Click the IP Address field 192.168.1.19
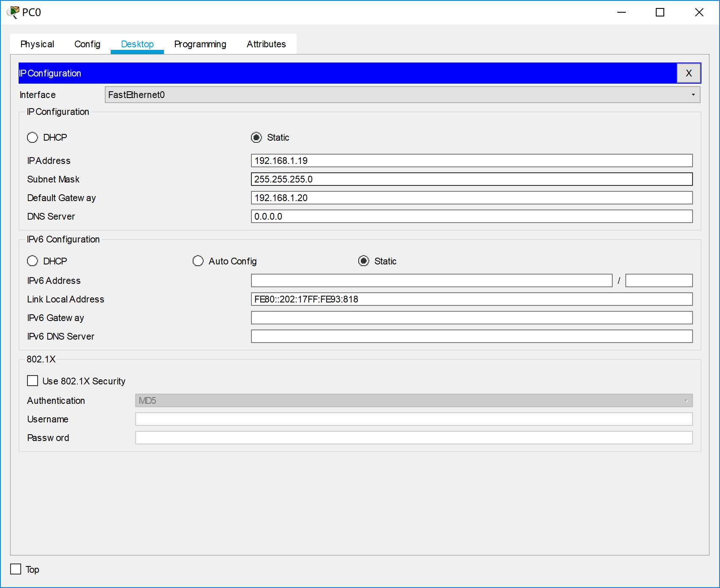The width and height of the screenshot is (720, 588). (472, 161)
